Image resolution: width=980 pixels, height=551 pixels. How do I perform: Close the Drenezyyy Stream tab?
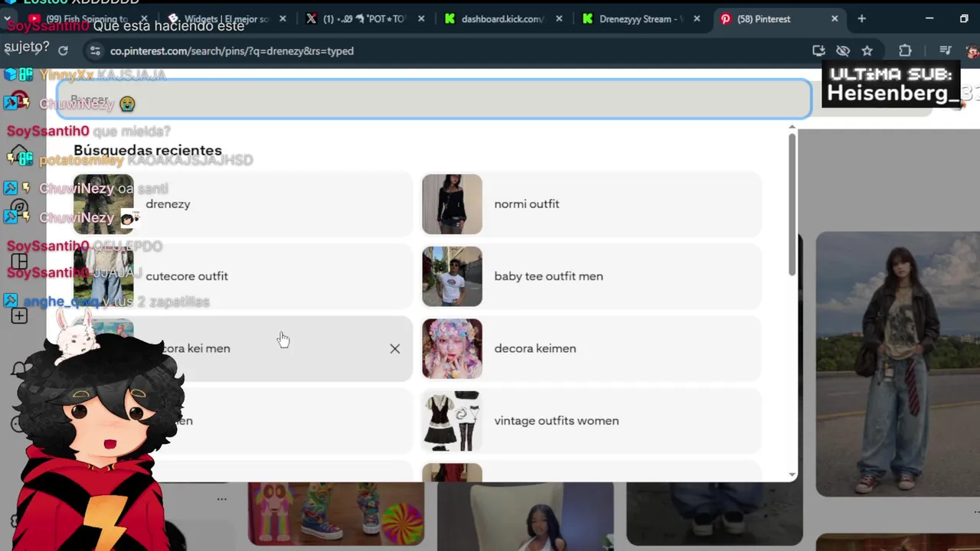click(x=697, y=18)
